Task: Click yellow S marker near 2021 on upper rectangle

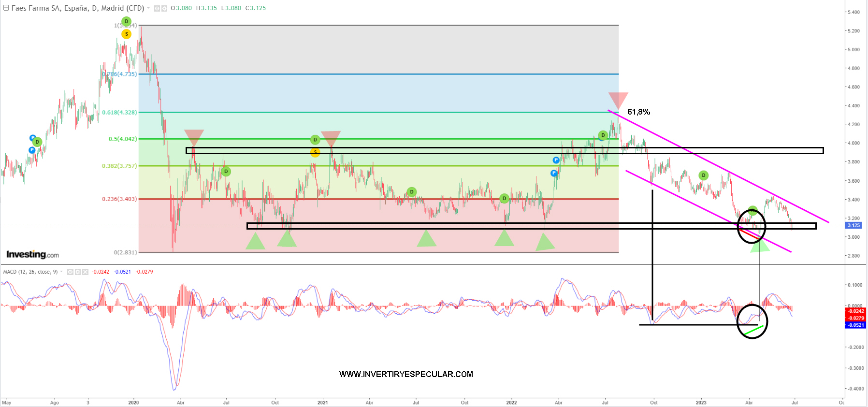Action: coord(315,152)
